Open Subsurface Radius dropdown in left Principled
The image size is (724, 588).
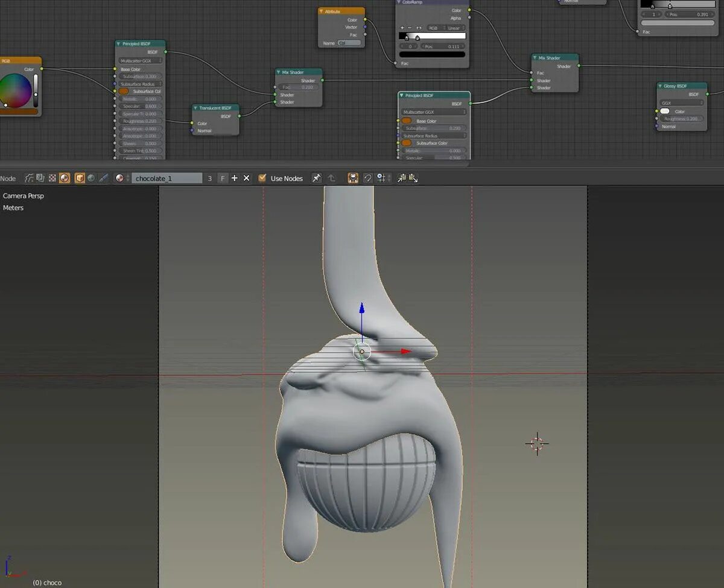pyautogui.click(x=141, y=84)
